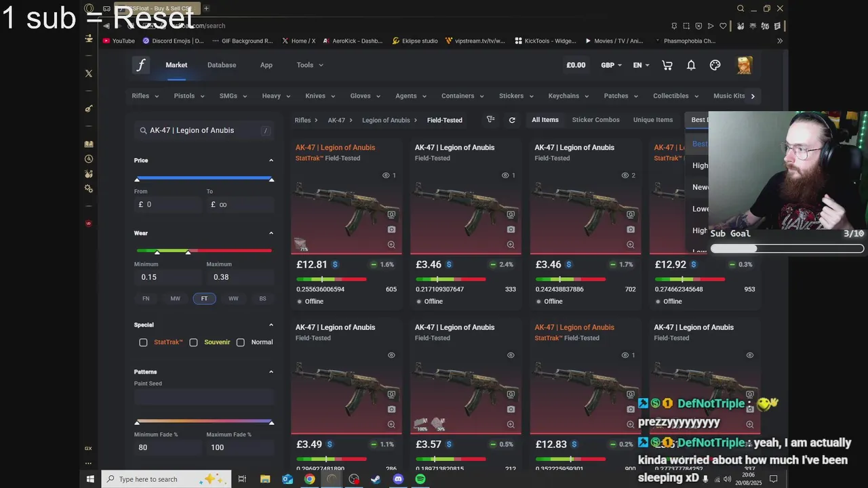Switch to the Database tab
Image resolution: width=868 pixels, height=488 pixels.
[x=222, y=65]
